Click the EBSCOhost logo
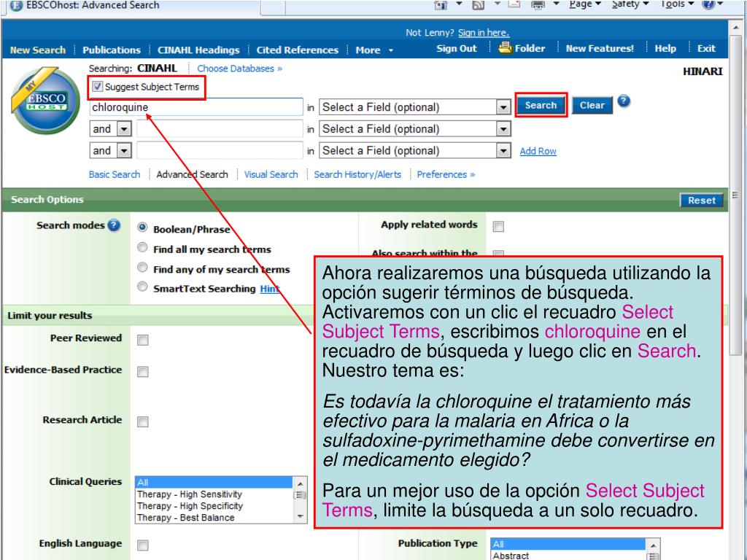The width and height of the screenshot is (747, 560). click(46, 101)
